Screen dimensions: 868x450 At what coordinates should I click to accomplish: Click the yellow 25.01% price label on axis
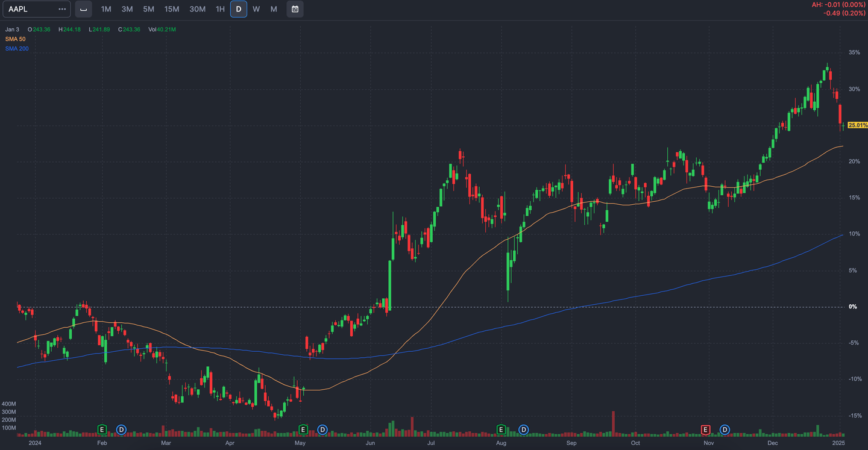point(856,125)
